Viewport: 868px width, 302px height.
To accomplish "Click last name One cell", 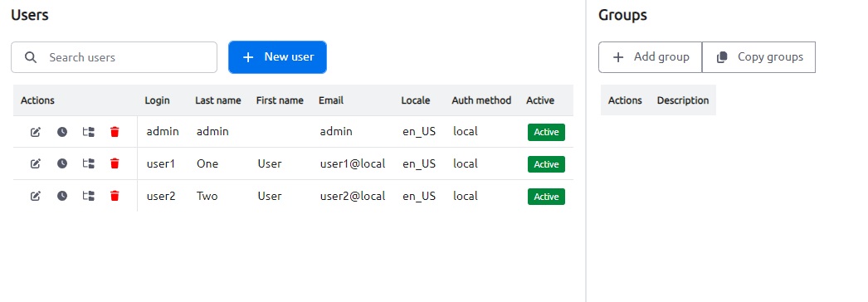I will click(x=207, y=163).
